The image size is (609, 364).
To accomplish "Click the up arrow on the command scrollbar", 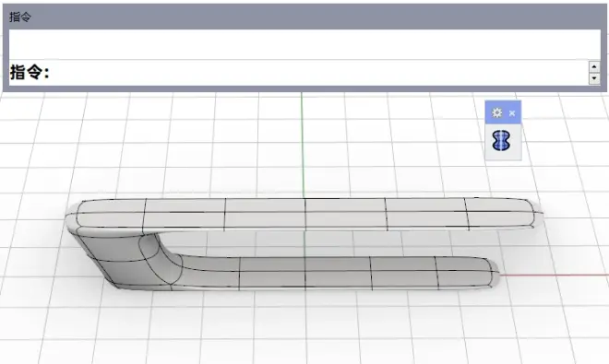I will [594, 66].
